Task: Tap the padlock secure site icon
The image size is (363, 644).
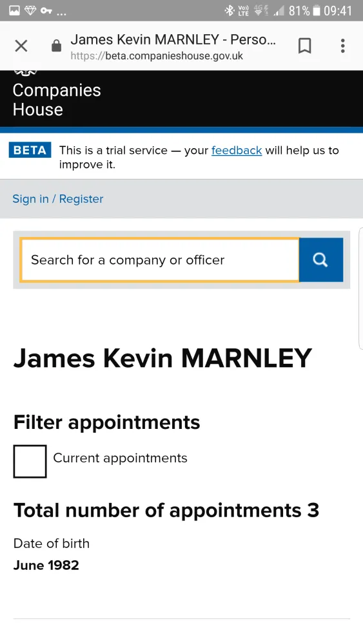Action: pos(56,46)
